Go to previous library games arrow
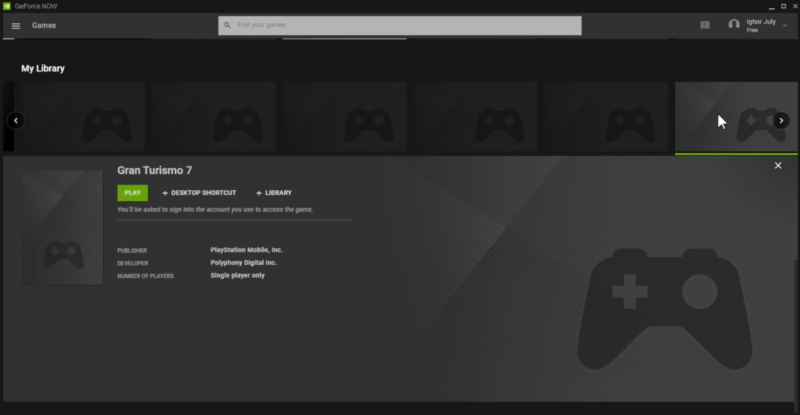This screenshot has width=800, height=415. pos(16,120)
